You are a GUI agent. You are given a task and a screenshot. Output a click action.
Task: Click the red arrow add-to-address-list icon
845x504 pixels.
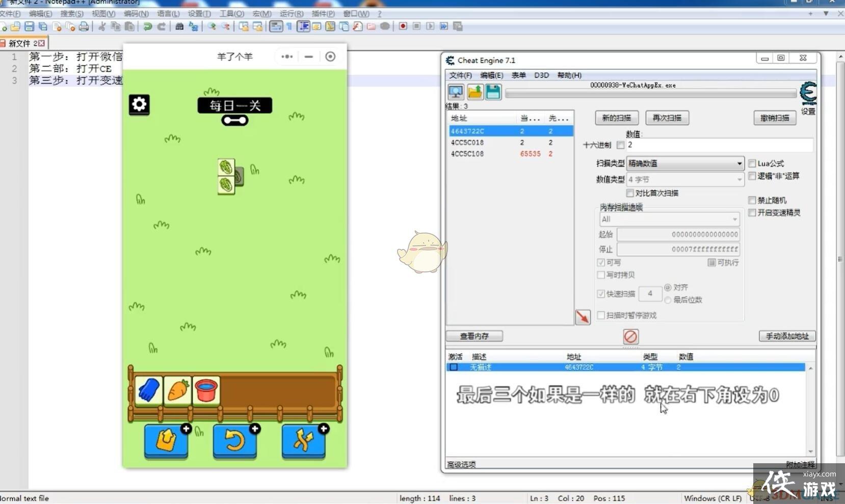(x=583, y=317)
